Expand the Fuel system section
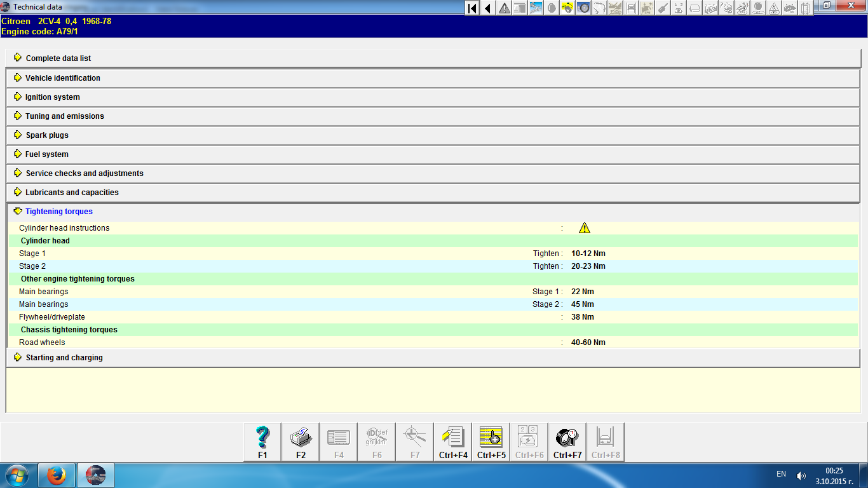This screenshot has width=868, height=488. (46, 154)
